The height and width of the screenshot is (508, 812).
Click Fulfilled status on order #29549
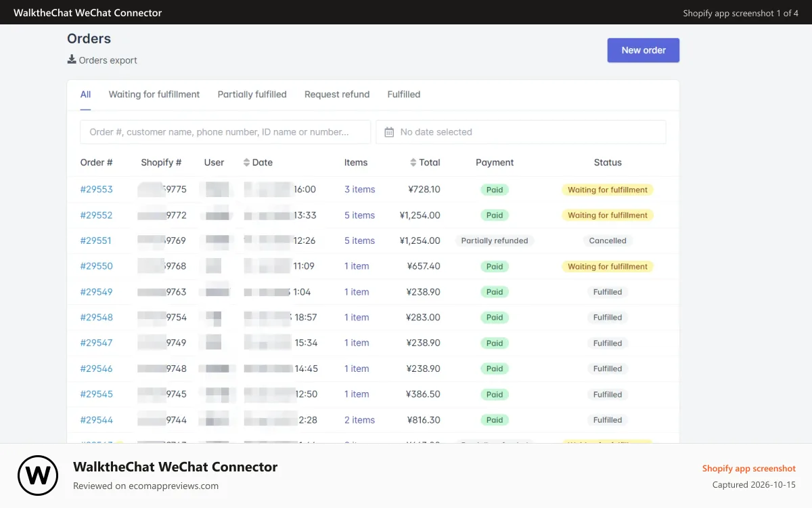(608, 292)
